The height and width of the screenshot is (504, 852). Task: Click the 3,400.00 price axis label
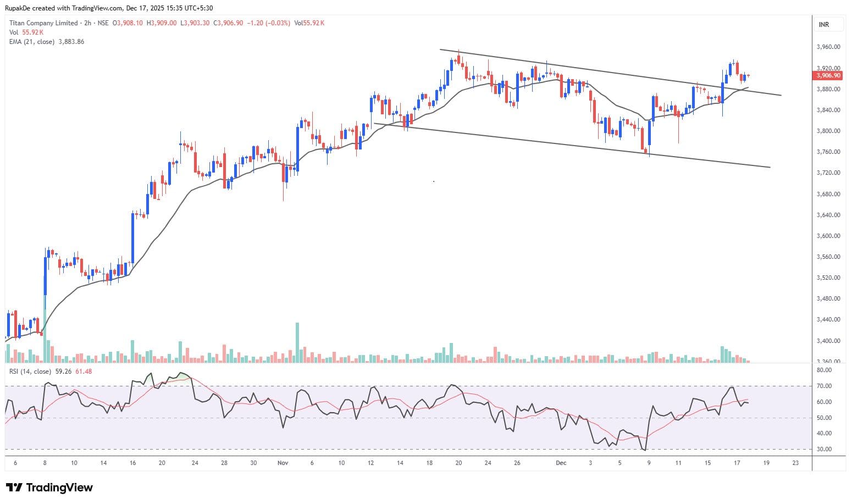click(x=828, y=341)
